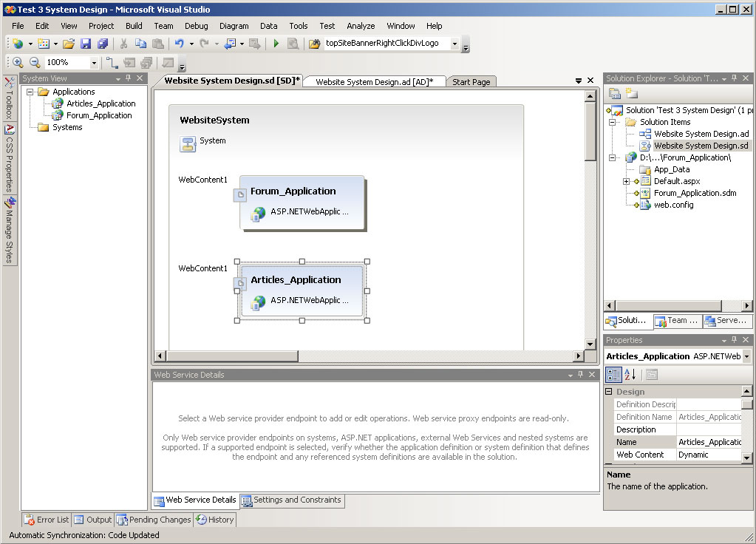Collapse the Design category in Properties
Viewport: 756px width, 544px height.
(609, 392)
